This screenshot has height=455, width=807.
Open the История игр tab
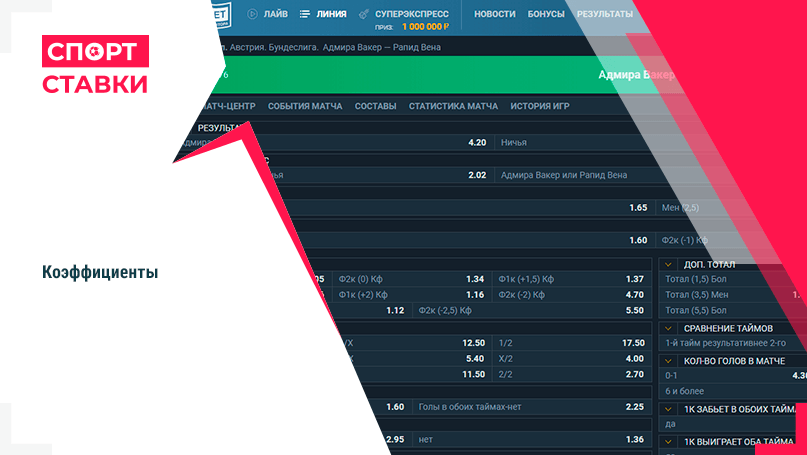point(540,106)
